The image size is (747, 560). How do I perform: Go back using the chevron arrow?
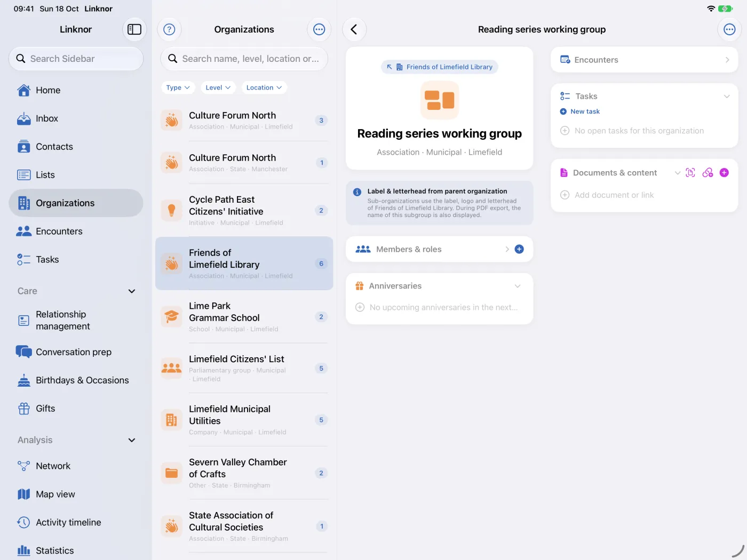354,29
